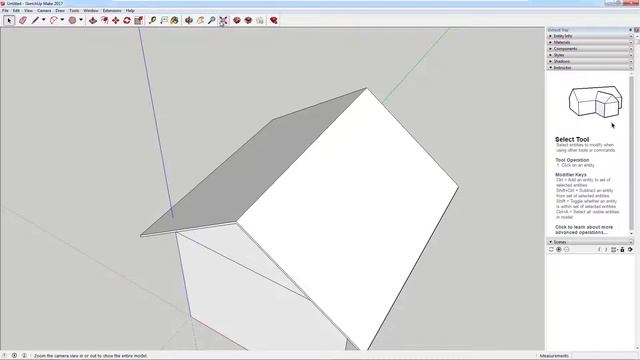Select the Pan hand tool
This screenshot has height=360, width=640.
coord(200,20)
